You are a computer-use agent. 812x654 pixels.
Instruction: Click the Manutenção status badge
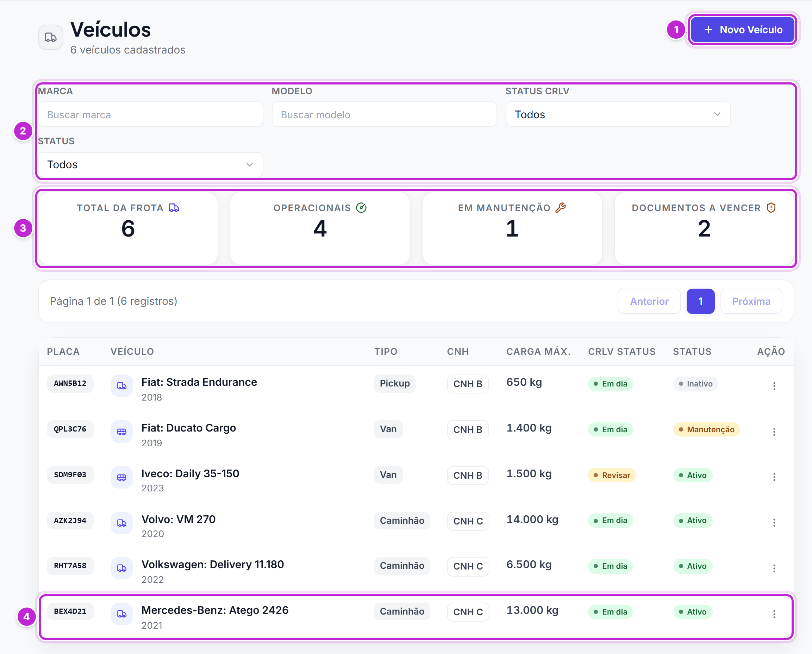tap(706, 429)
